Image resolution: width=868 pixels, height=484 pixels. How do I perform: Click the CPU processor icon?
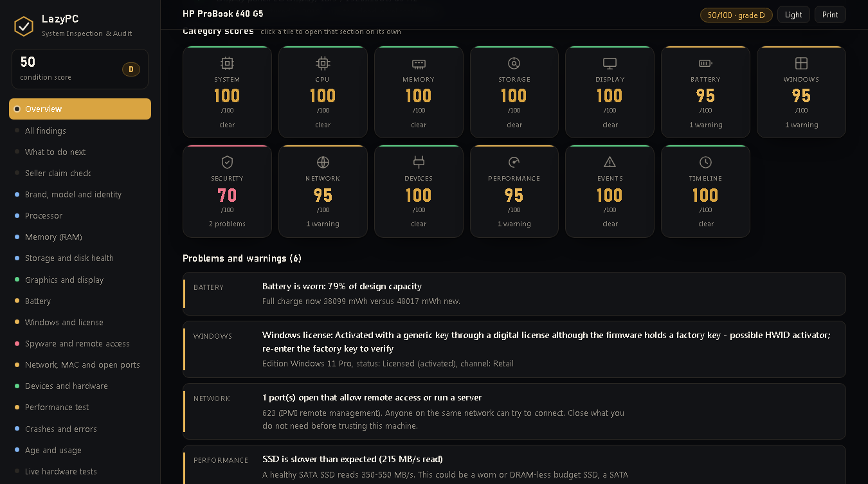point(323,63)
